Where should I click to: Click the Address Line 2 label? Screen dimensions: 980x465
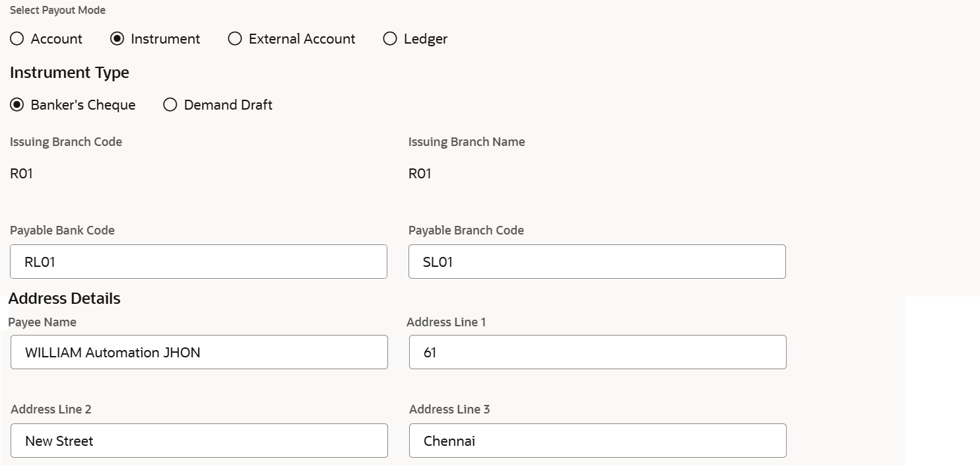coord(51,410)
